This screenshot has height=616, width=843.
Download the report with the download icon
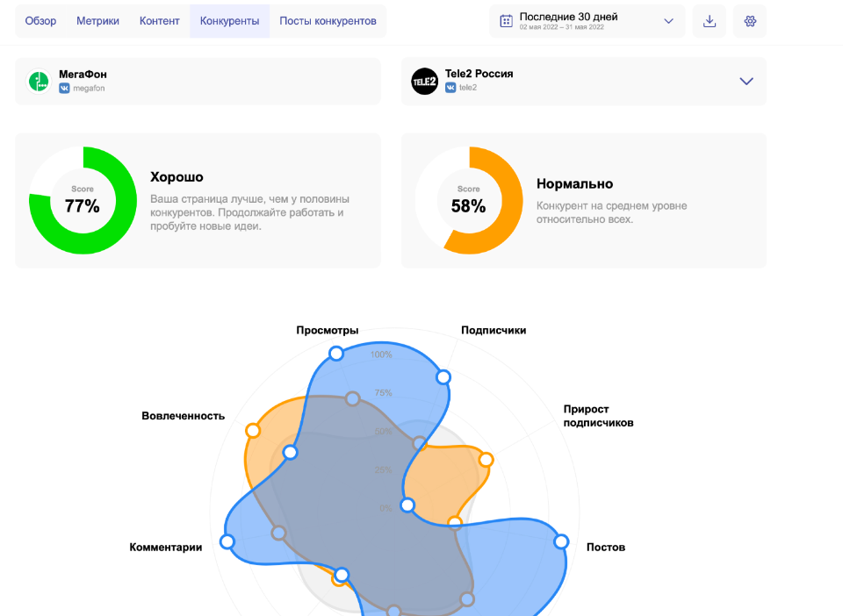point(710,21)
